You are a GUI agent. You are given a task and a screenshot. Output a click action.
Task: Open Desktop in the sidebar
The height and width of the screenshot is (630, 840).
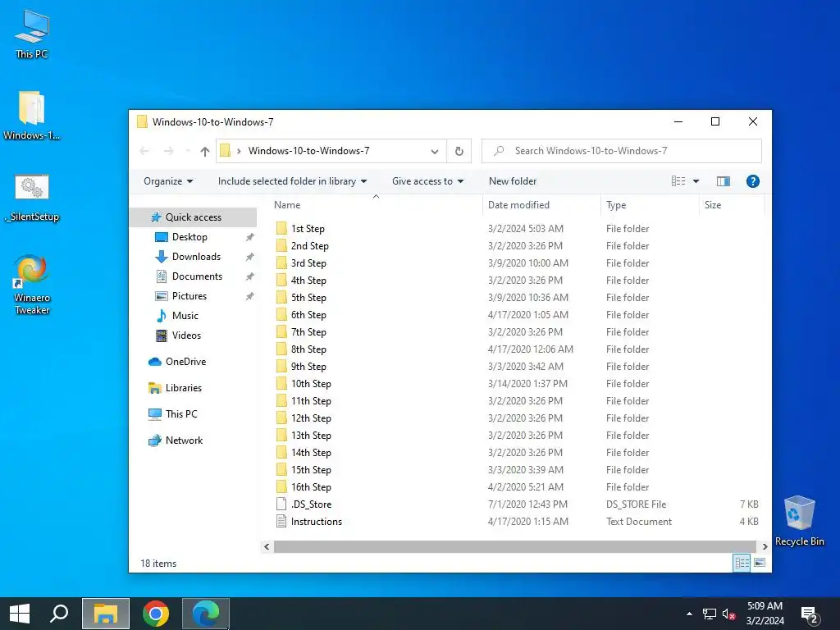coord(189,237)
